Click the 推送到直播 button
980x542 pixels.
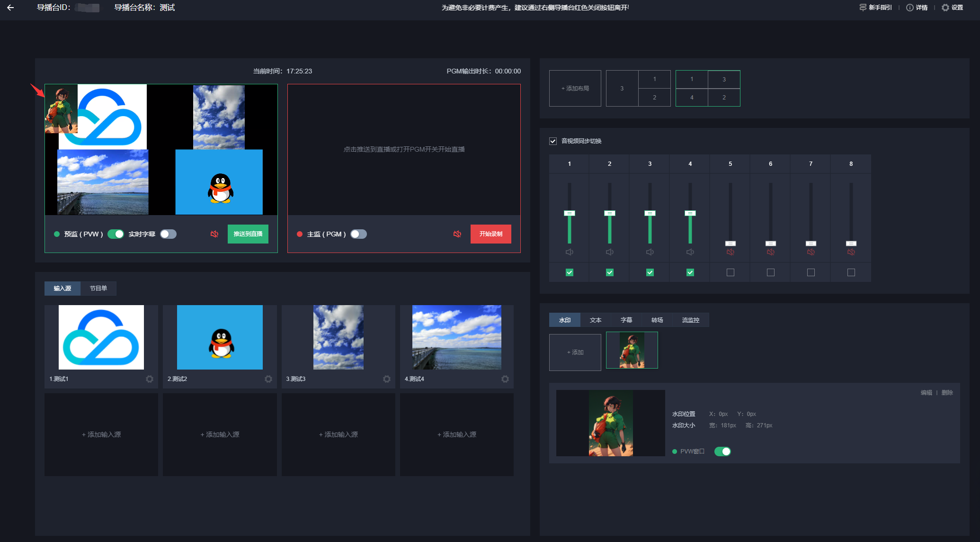[x=248, y=234]
